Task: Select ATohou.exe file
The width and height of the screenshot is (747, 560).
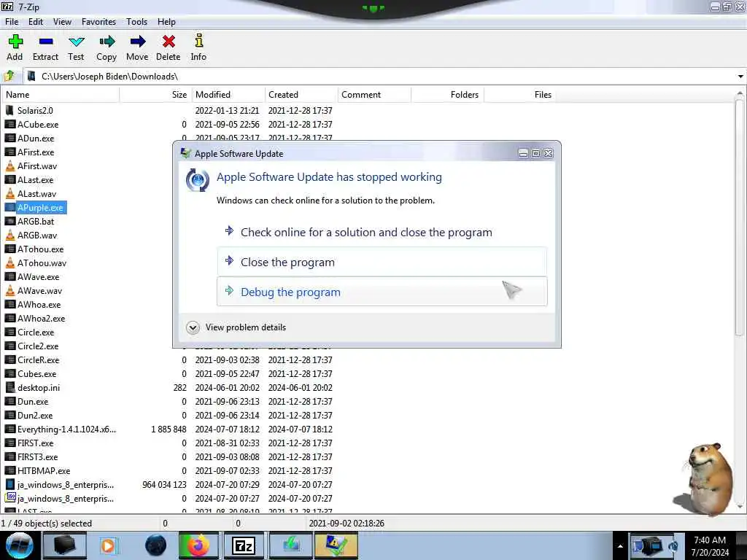Action: coord(34,249)
